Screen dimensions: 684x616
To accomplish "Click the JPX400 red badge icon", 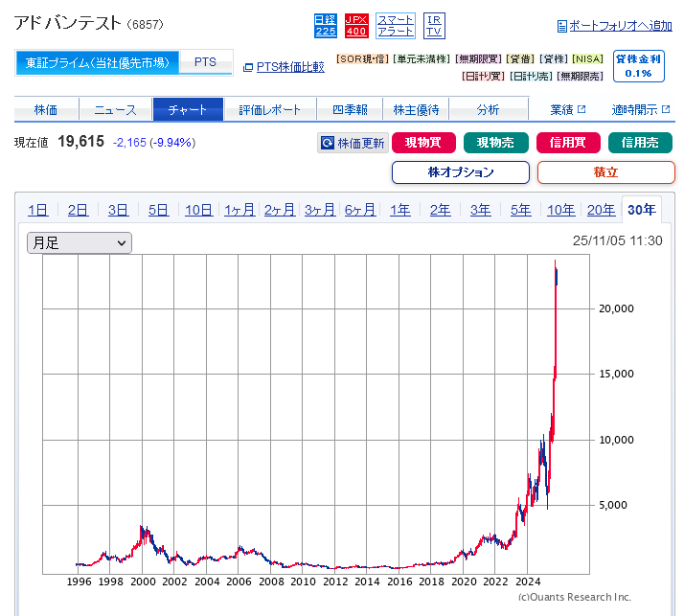I will coord(356,25).
